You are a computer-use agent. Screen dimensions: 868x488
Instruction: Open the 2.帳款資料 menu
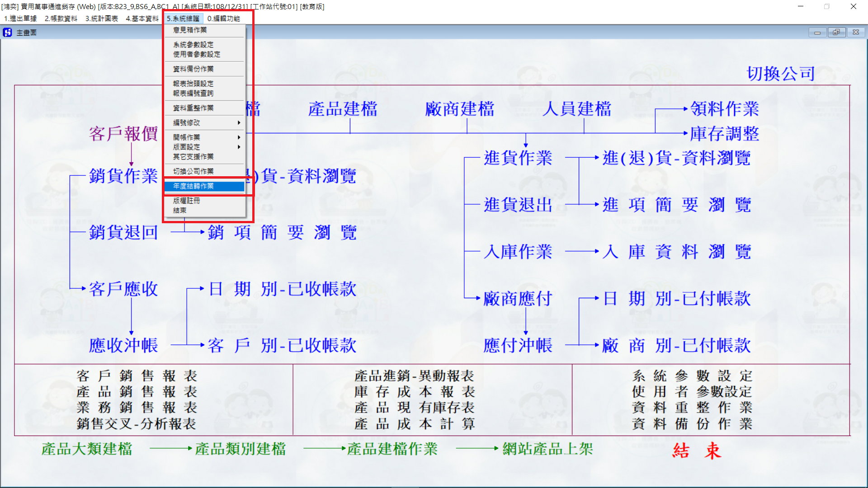pyautogui.click(x=61, y=19)
